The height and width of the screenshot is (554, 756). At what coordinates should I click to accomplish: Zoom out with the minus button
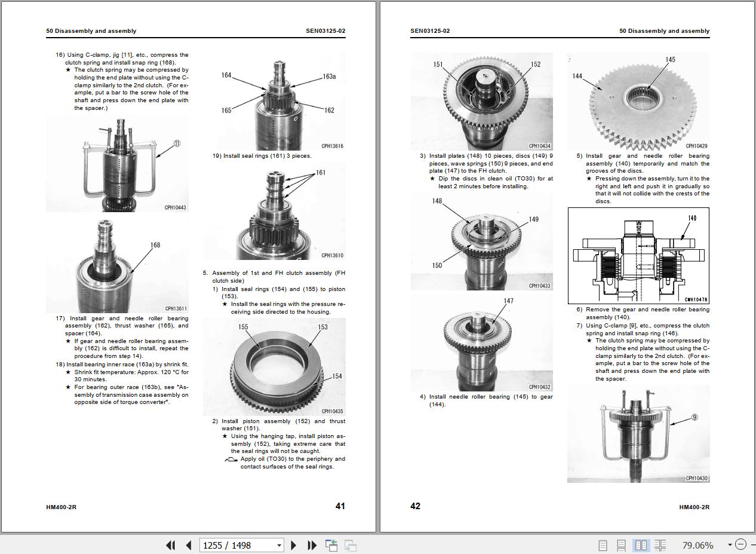tap(741, 544)
